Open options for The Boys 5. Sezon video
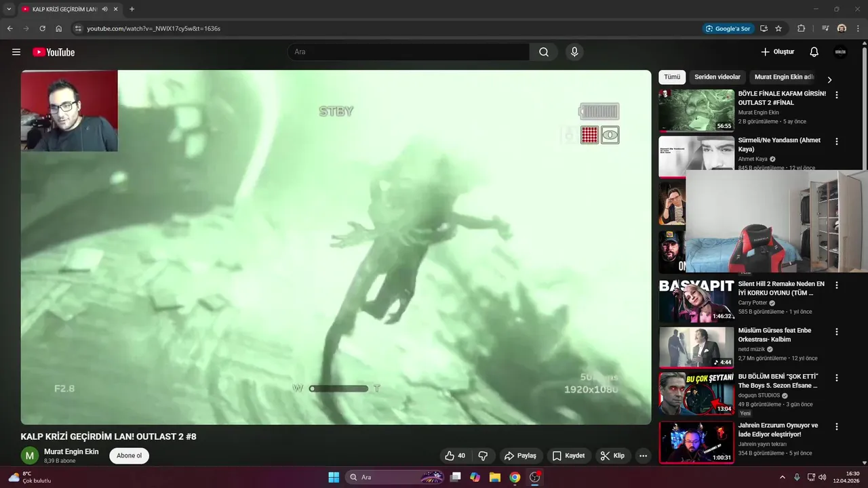The image size is (868, 488). point(837,378)
